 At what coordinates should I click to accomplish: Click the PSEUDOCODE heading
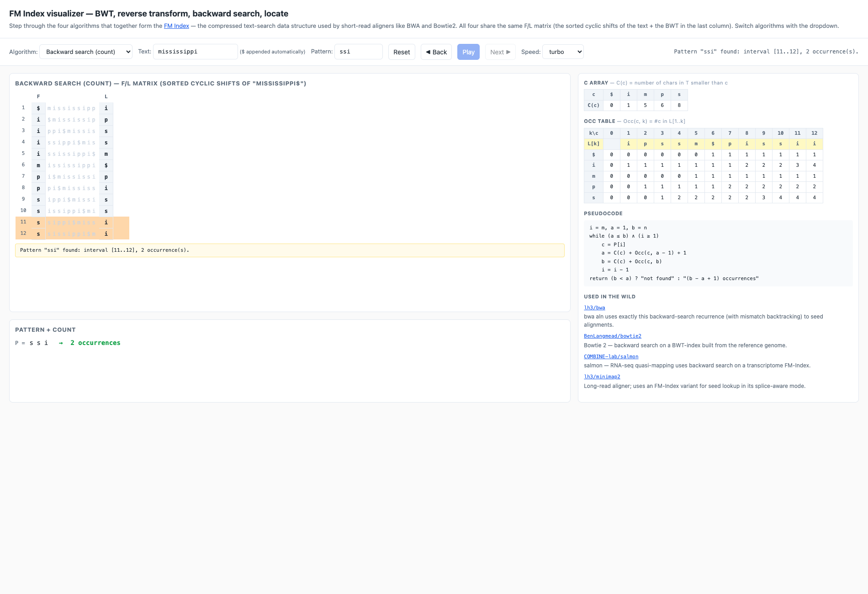click(603, 214)
